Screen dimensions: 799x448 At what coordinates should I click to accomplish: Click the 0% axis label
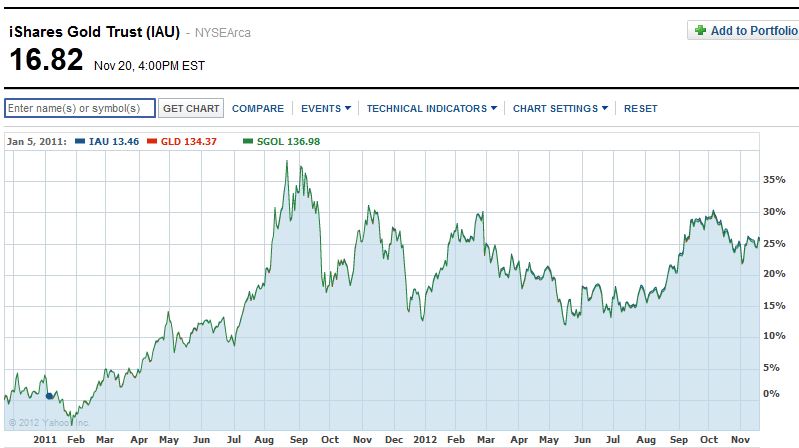[x=771, y=393]
